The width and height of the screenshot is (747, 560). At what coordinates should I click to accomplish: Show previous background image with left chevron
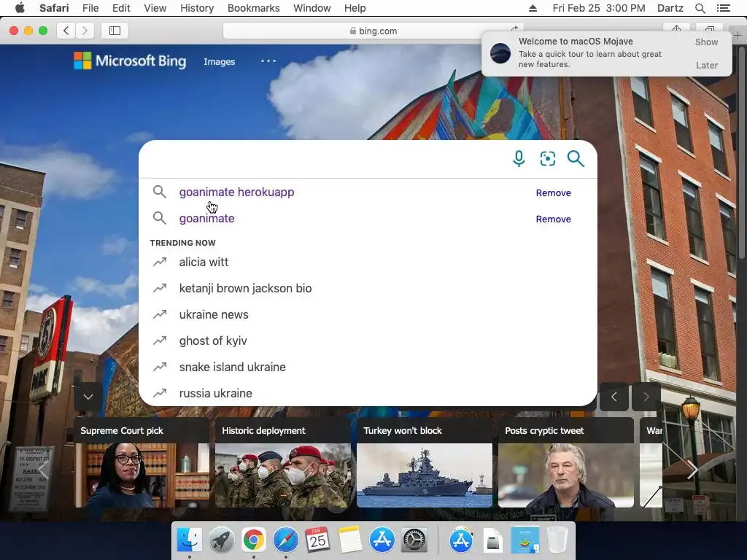[614, 397]
